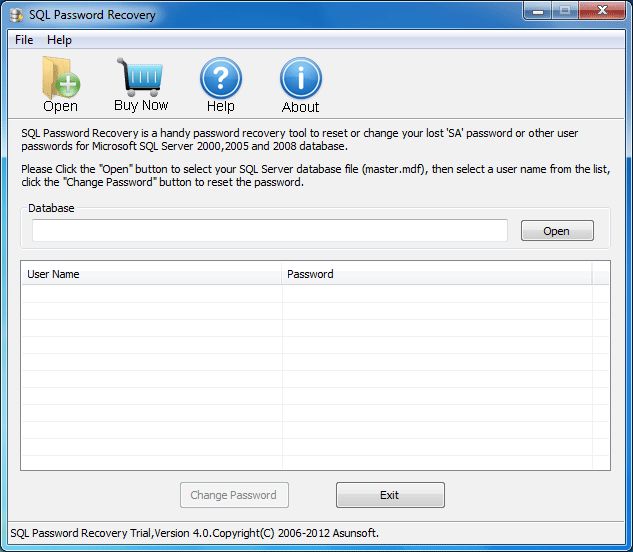
Task: Click the Open button beside Database field
Action: (x=557, y=231)
